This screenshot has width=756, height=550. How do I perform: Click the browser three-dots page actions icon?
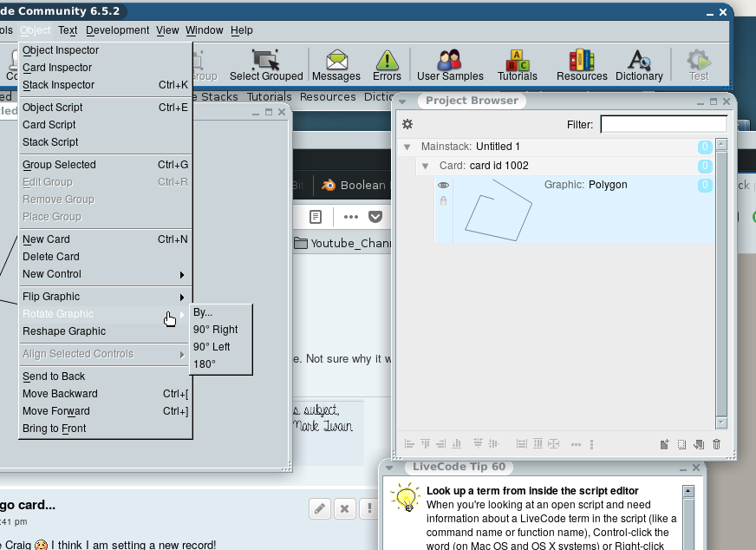pyautogui.click(x=351, y=217)
